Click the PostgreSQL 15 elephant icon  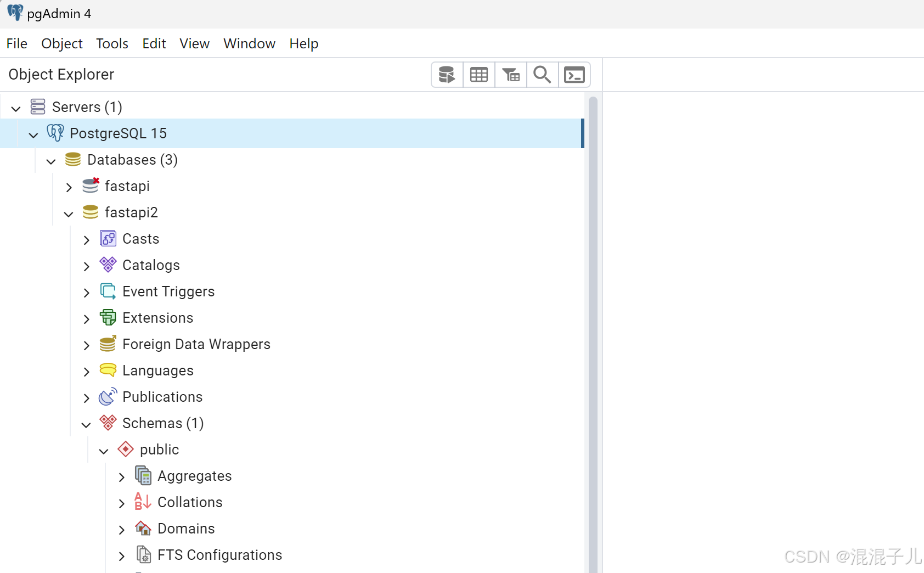[x=55, y=133]
